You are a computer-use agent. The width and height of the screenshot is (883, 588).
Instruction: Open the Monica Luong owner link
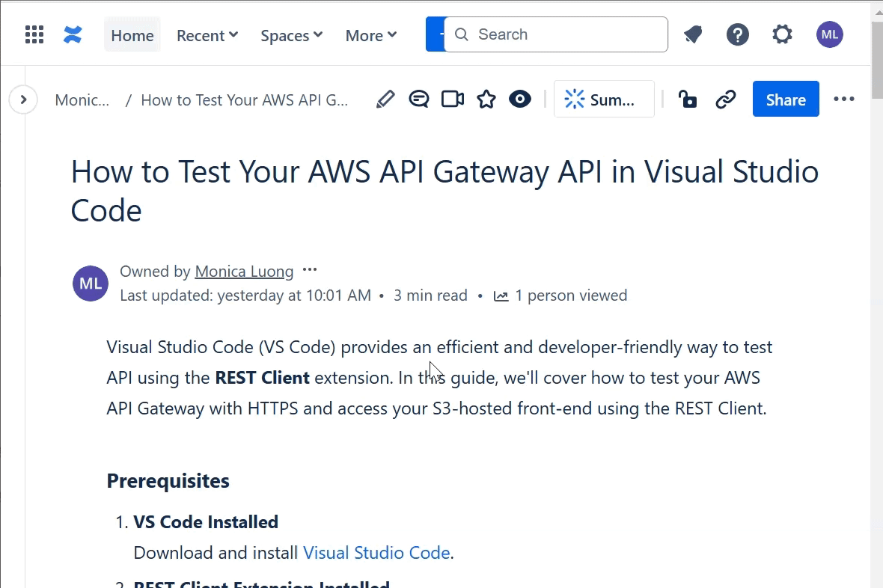pos(244,272)
